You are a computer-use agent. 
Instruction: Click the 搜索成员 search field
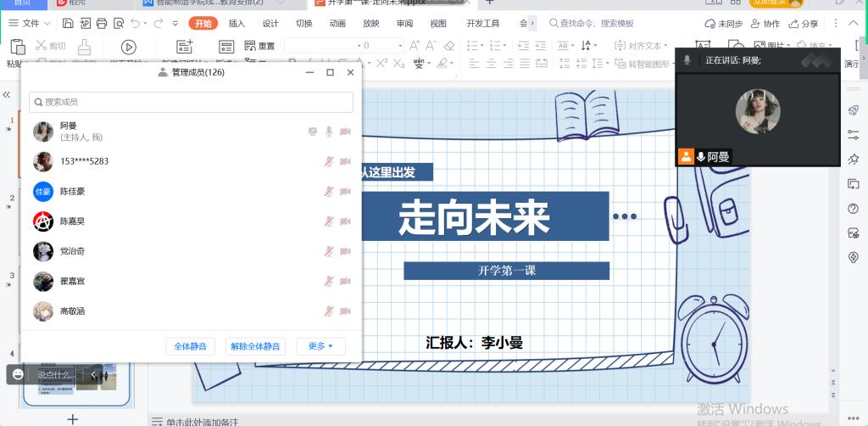191,102
